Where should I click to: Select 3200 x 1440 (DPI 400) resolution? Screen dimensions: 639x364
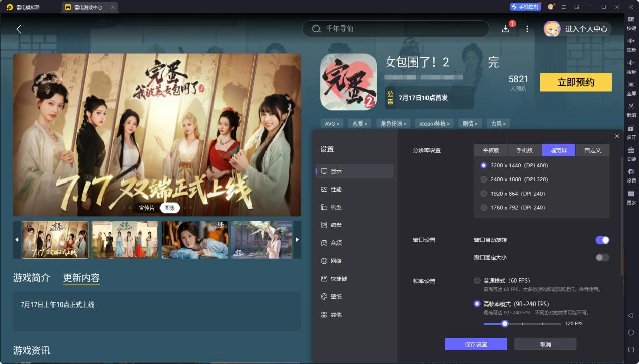coord(484,165)
